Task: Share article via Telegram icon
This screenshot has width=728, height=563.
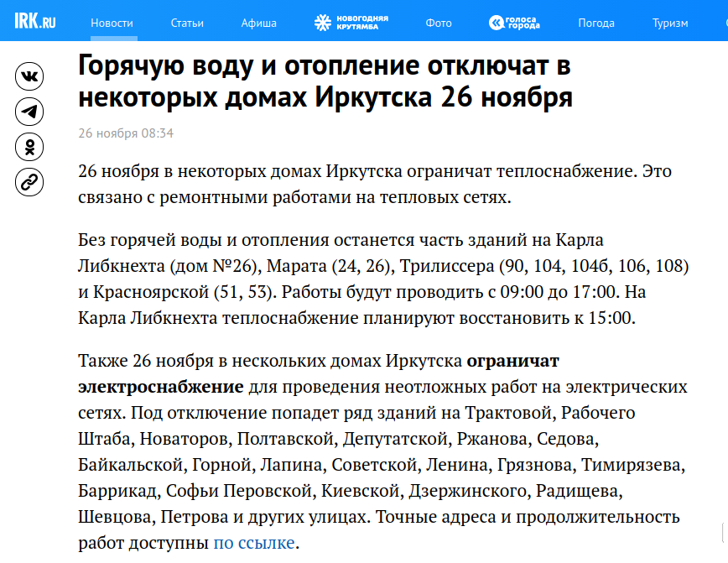Action: pos(29,112)
